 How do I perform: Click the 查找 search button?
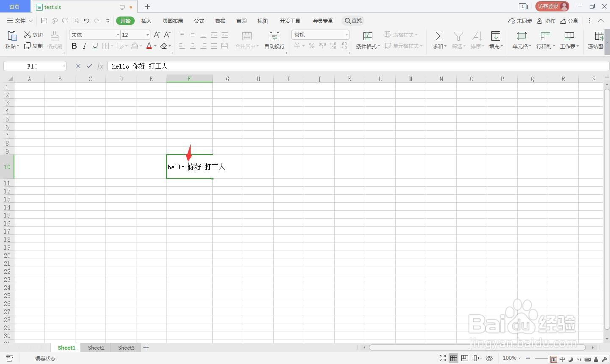353,21
